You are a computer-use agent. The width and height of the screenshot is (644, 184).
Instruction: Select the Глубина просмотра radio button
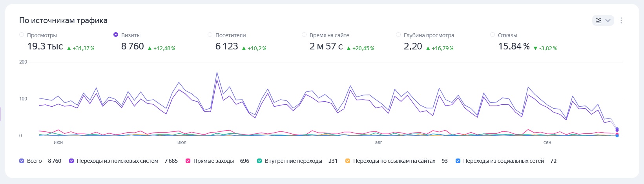click(x=398, y=35)
